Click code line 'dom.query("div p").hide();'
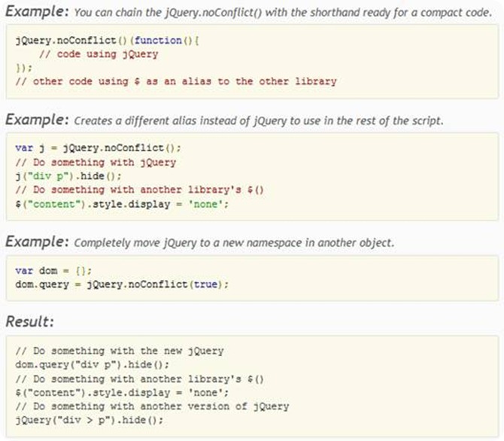Viewport: 504px width, 441px height. pos(93,364)
